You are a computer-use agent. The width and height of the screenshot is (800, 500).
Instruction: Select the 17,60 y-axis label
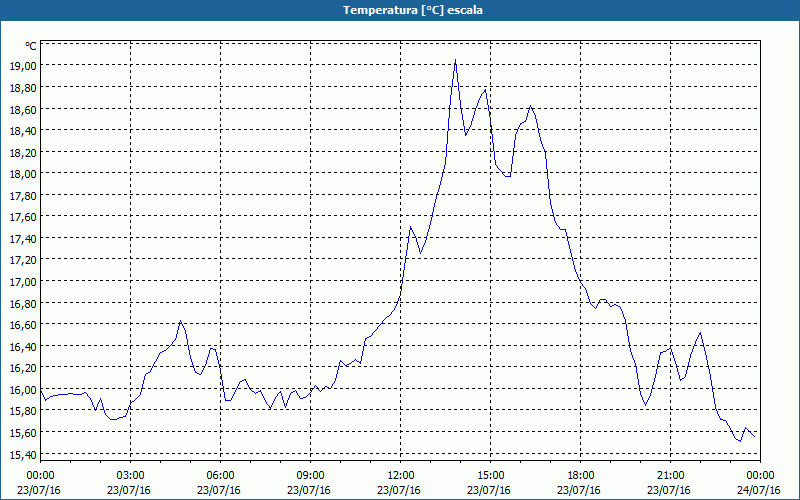pos(23,217)
